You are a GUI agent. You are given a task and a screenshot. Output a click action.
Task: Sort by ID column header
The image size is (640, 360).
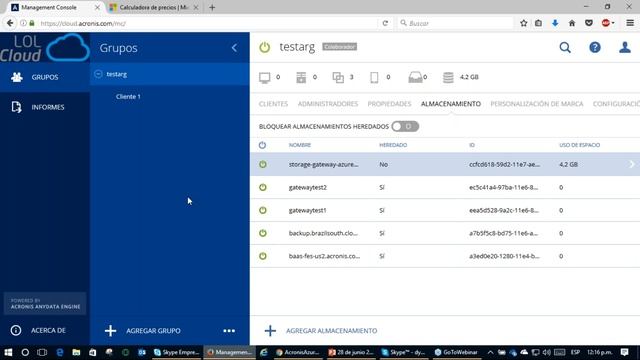click(x=472, y=145)
